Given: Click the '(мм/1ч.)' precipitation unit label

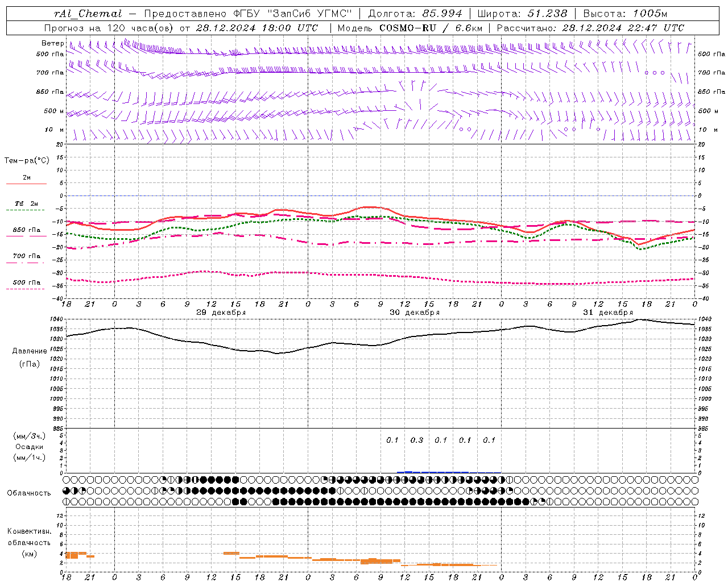Looking at the screenshot, I should (x=30, y=458).
